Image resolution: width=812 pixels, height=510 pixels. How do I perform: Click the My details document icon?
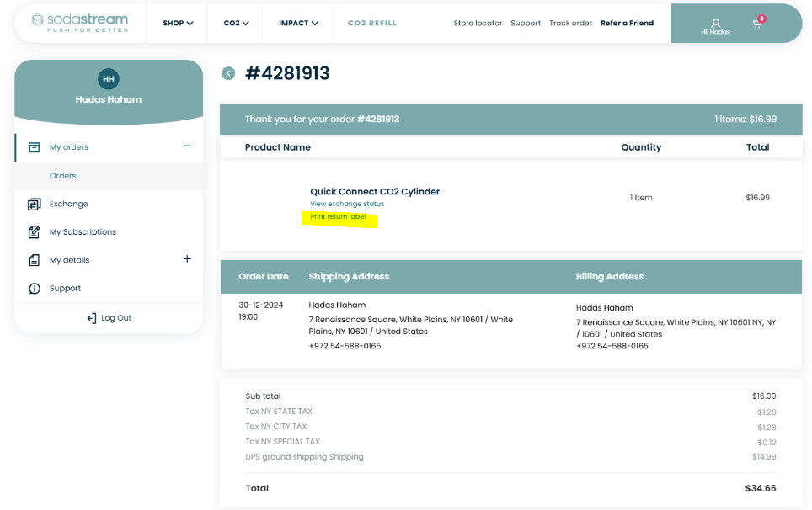coord(35,260)
